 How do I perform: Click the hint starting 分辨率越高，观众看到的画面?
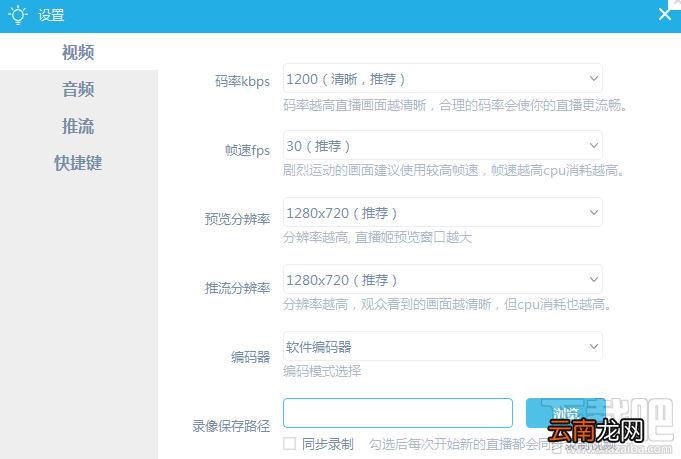pyautogui.click(x=447, y=304)
